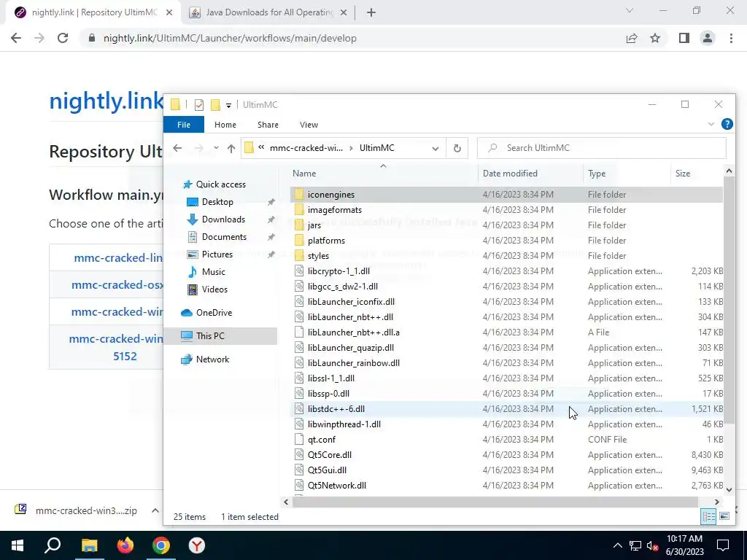The width and height of the screenshot is (747, 560).
Task: Open the Share ribbon tab
Action: (x=268, y=125)
